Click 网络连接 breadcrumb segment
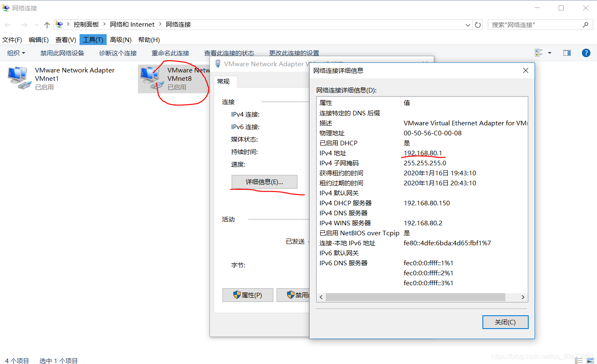The image size is (597, 364). coord(178,25)
